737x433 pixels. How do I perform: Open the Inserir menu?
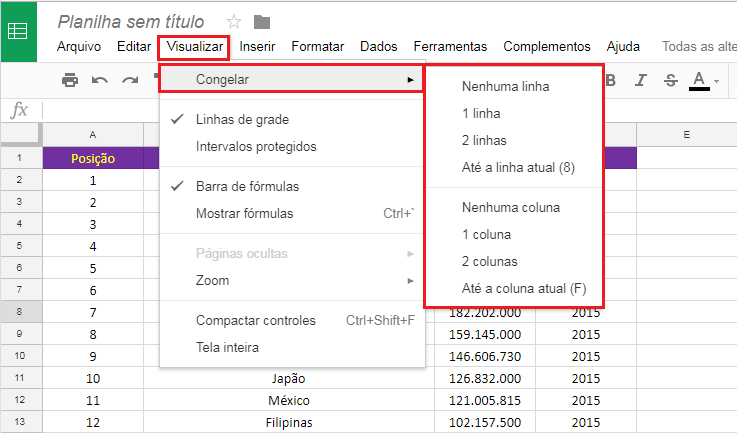[258, 46]
